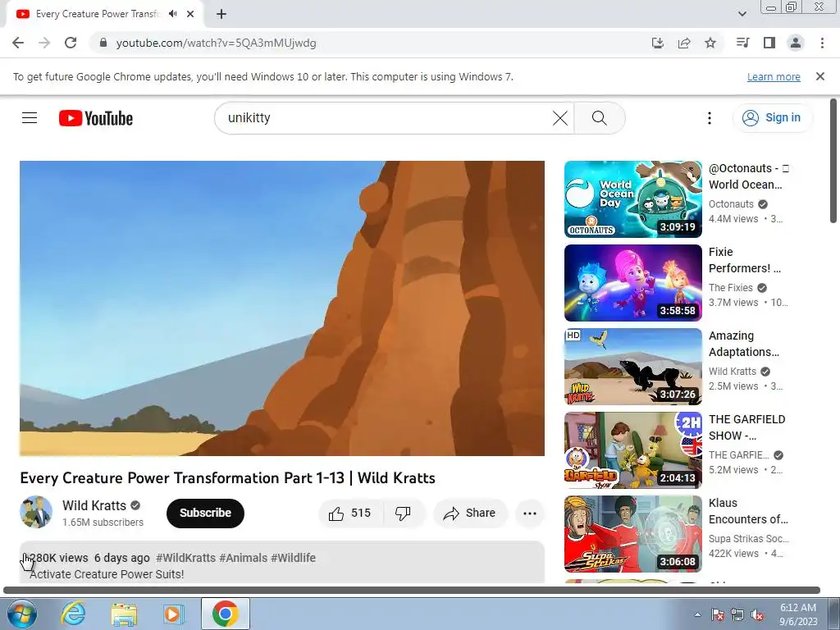Open network status tray icon

[737, 614]
